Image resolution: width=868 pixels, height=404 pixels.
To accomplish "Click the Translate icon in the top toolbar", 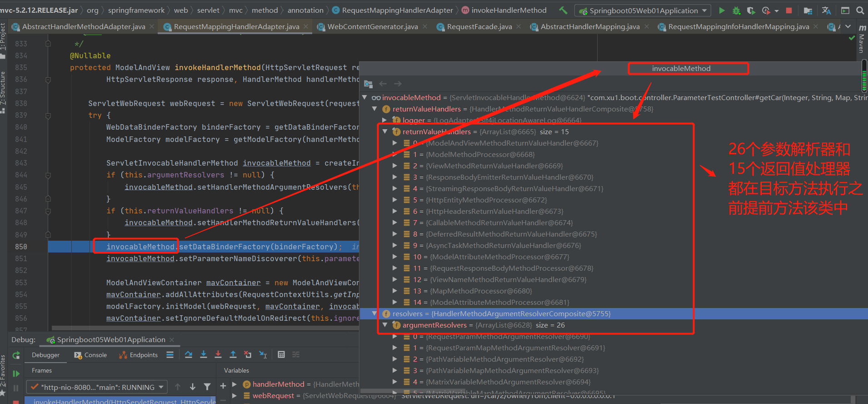I will tap(826, 10).
